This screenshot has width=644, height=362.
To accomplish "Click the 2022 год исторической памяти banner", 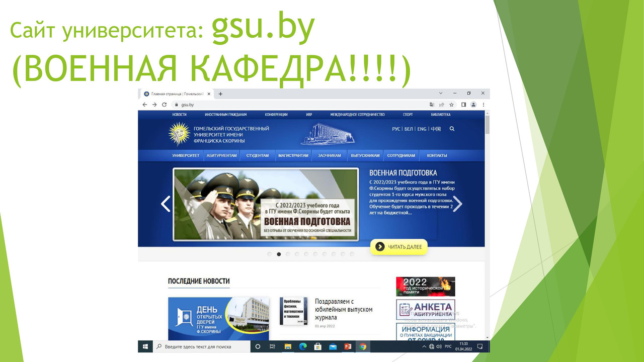I will 425,287.
